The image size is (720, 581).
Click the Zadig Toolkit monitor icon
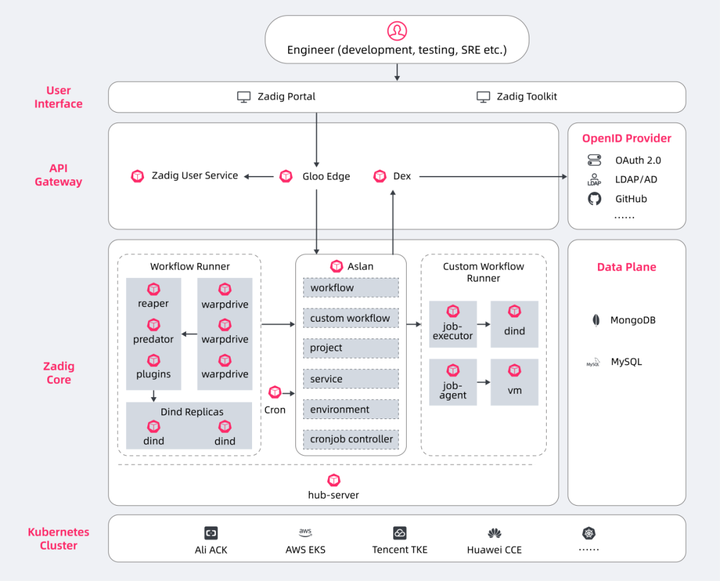click(483, 97)
